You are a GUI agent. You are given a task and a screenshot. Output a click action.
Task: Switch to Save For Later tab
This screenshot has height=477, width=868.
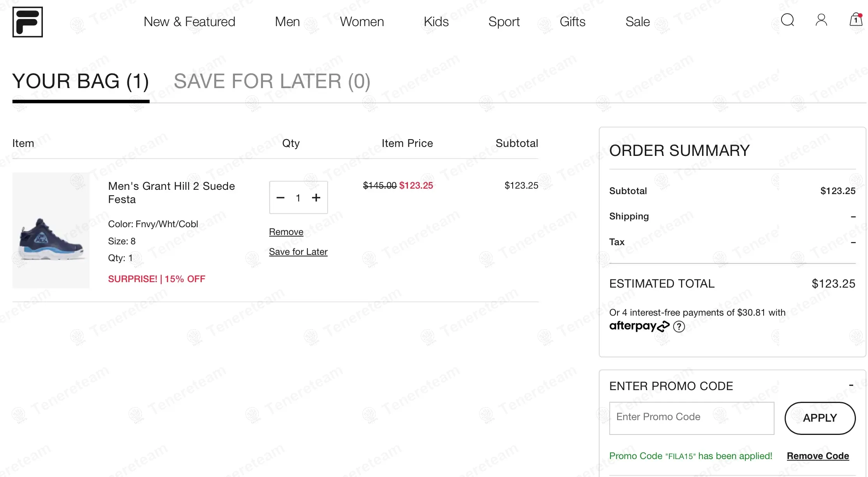272,81
